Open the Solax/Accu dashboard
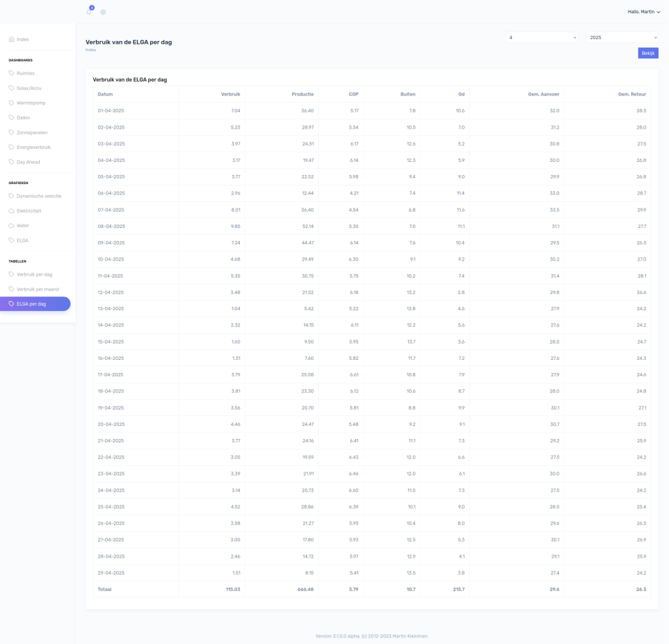Image resolution: width=669 pixels, height=644 pixels. click(x=29, y=88)
